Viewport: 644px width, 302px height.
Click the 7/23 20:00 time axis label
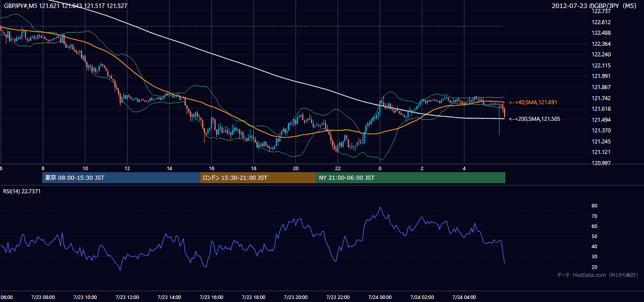(x=296, y=297)
